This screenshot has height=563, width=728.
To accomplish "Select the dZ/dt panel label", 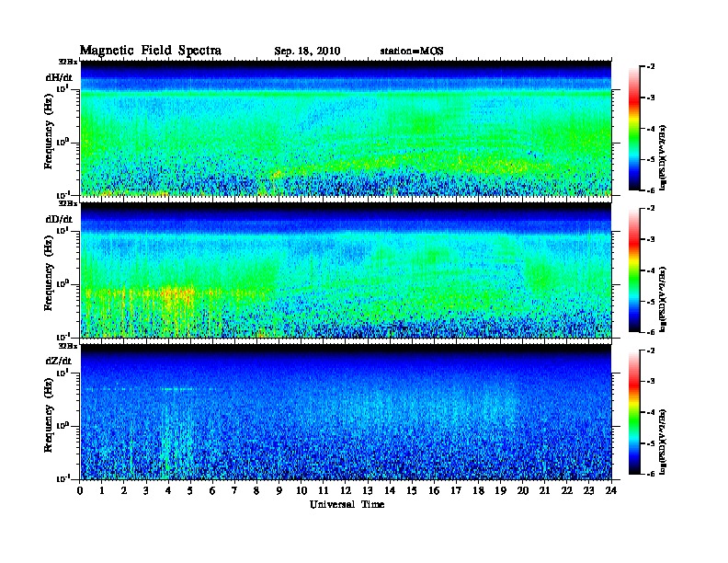I will (59, 361).
